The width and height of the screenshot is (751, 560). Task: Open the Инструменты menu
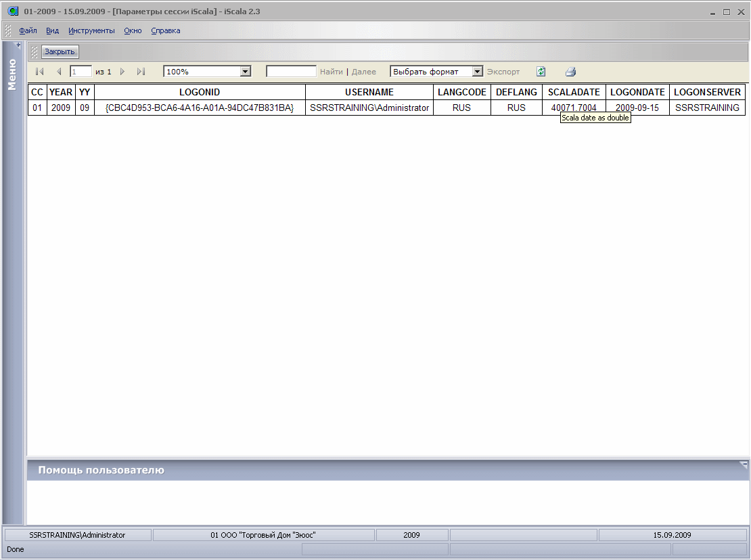point(91,30)
